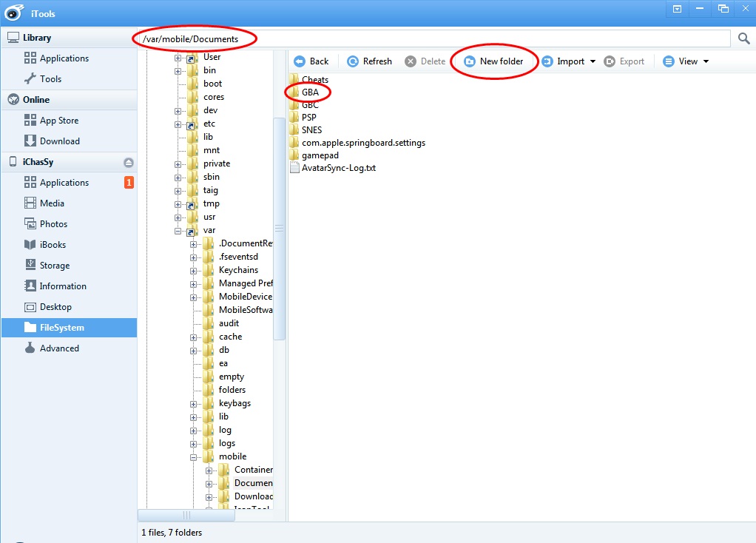756x543 pixels.
Task: Open the title bar dropdown menu icon
Action: [x=677, y=9]
